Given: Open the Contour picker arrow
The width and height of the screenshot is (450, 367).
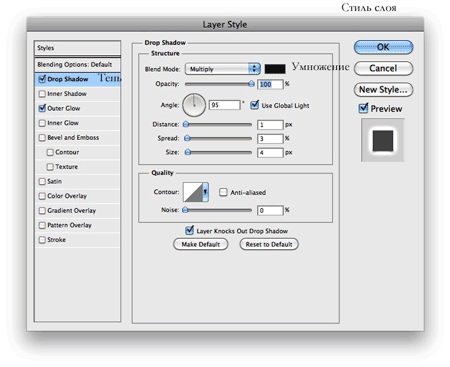Looking at the screenshot, I should click(206, 192).
